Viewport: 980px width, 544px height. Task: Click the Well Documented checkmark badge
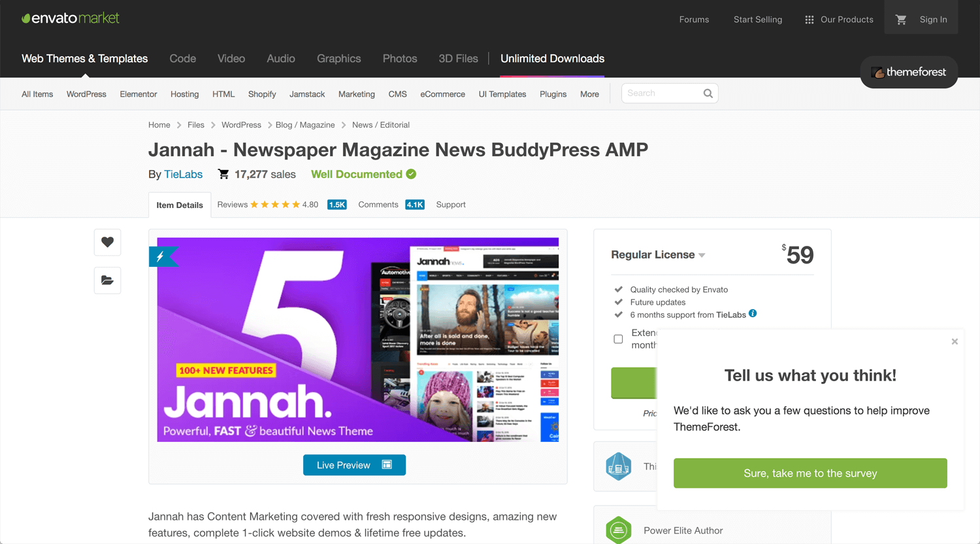[411, 174]
